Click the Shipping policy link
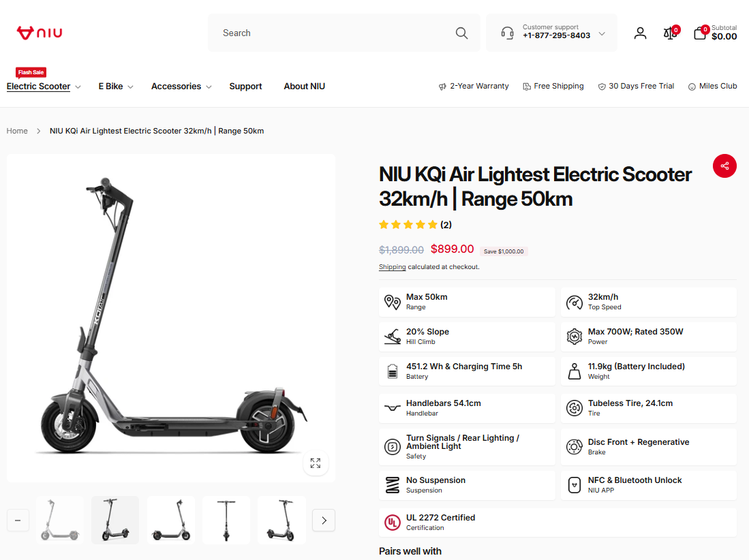This screenshot has width=749, height=560. 392,267
